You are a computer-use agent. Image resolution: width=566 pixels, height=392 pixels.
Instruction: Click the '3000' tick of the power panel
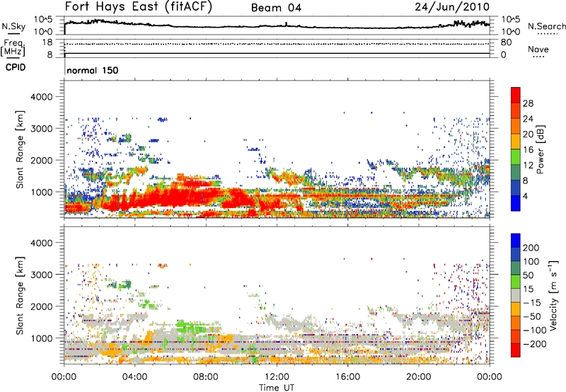[x=41, y=129]
